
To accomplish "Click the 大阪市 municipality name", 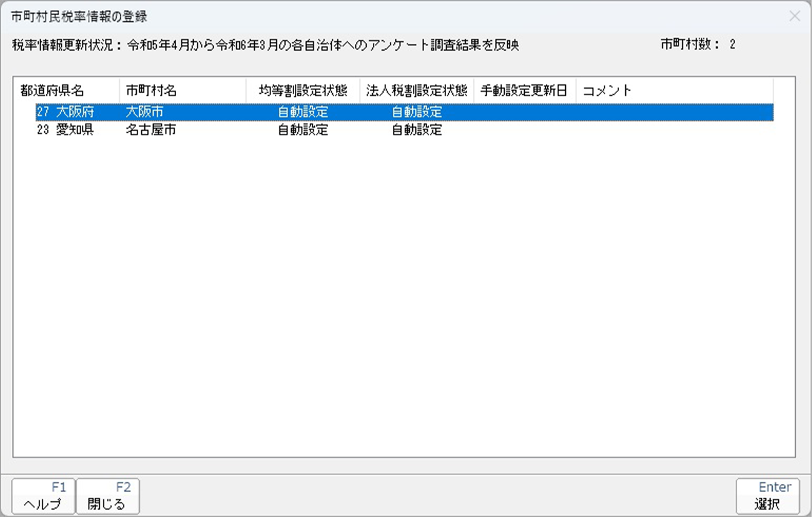I will (144, 113).
